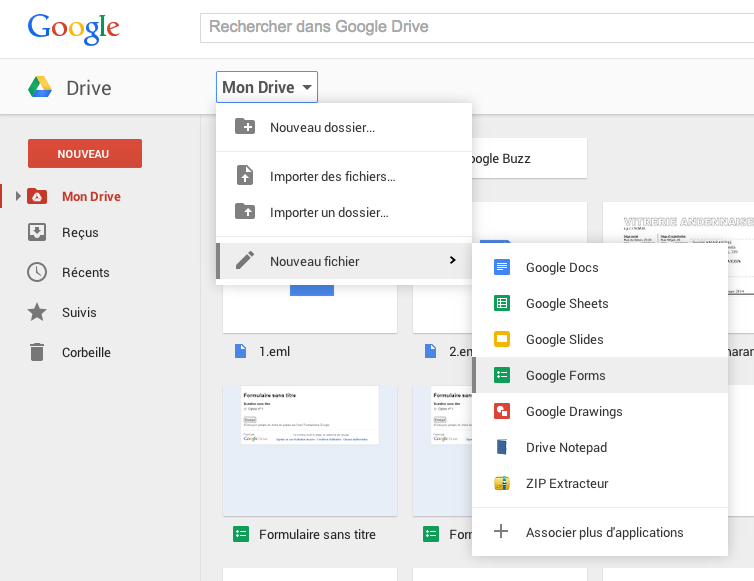This screenshot has height=581, width=754.
Task: Click the blue Google Docs icon
Action: point(502,267)
